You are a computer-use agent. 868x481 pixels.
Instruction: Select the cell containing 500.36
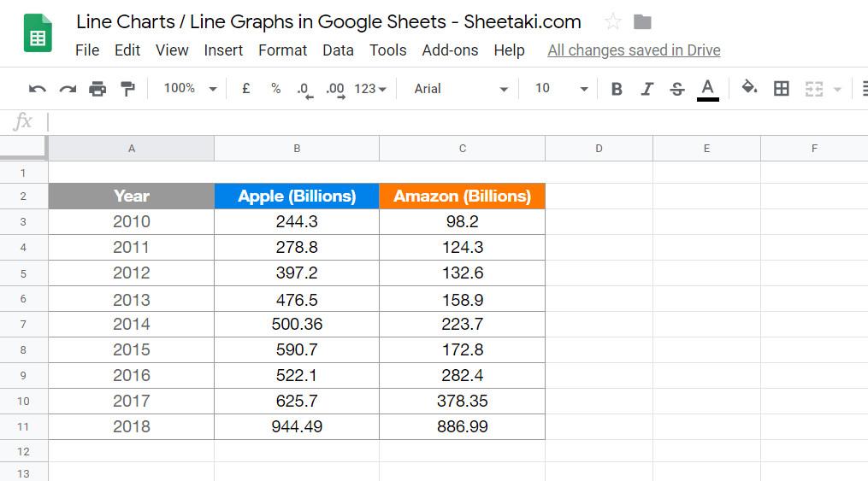[x=297, y=325]
